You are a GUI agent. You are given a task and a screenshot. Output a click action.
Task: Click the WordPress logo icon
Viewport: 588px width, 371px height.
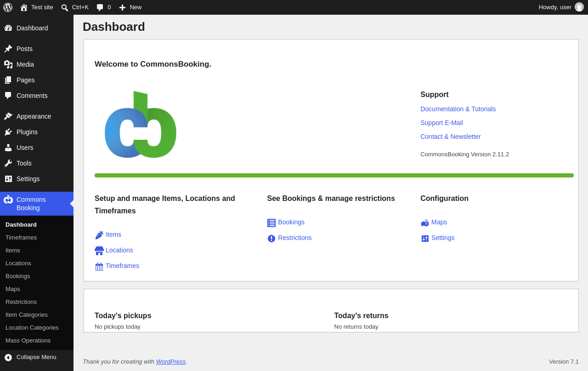click(8, 7)
